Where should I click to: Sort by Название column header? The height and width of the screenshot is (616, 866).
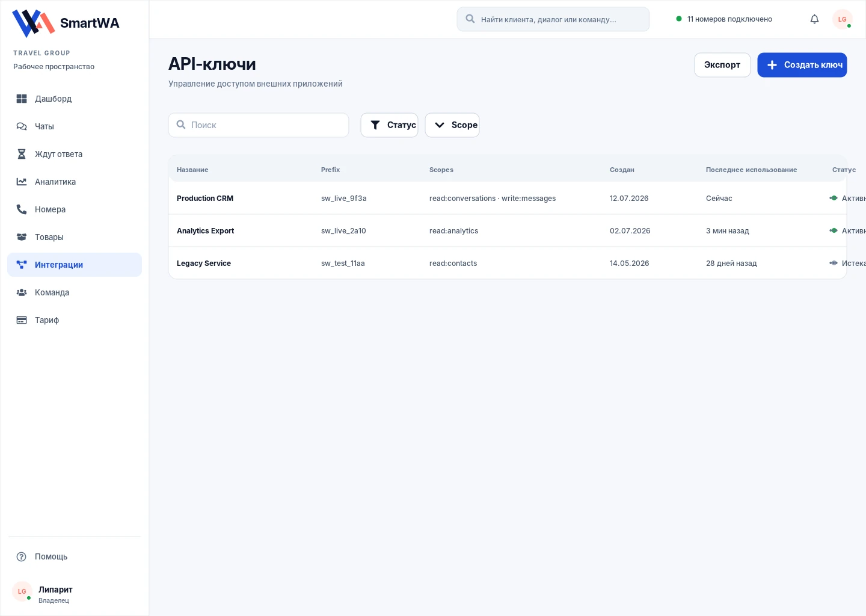pos(192,170)
